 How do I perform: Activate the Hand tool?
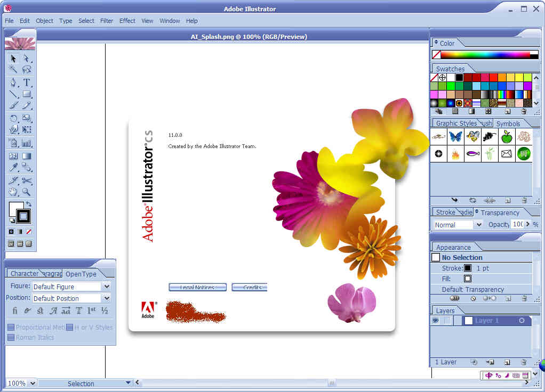13,191
